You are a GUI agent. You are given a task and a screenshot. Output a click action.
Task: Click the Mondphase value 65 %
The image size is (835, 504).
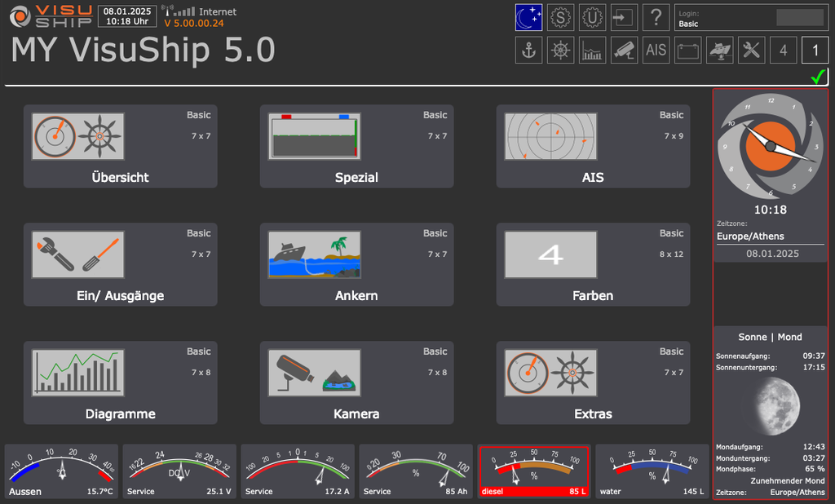click(x=815, y=469)
